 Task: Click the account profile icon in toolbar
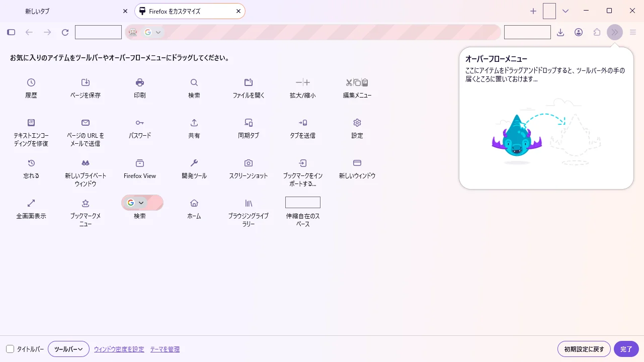click(x=579, y=32)
